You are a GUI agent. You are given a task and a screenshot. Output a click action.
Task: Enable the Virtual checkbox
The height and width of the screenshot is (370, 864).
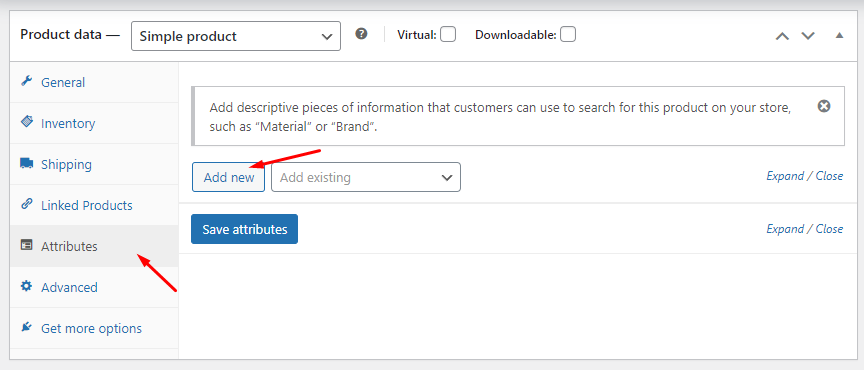click(x=448, y=35)
